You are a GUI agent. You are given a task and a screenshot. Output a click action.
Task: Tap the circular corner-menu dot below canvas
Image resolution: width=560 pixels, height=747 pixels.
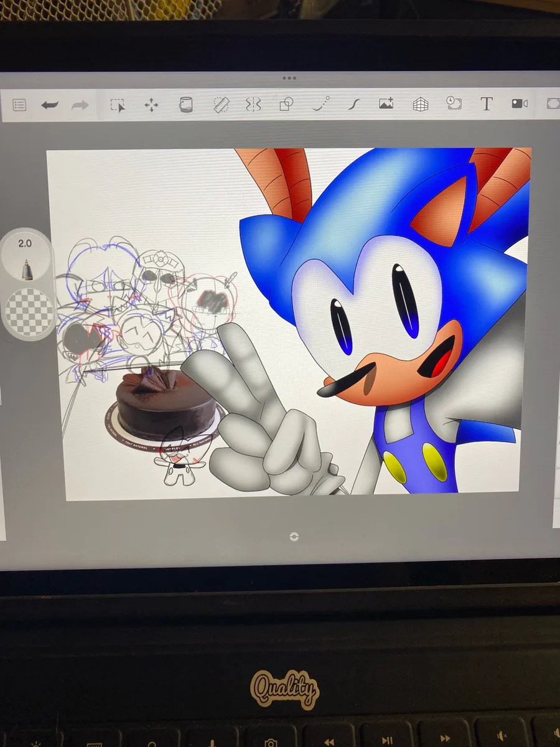294,537
